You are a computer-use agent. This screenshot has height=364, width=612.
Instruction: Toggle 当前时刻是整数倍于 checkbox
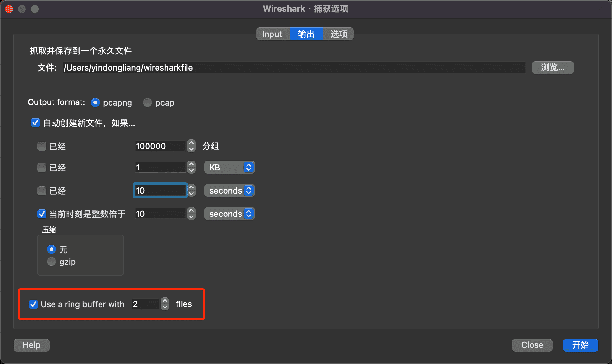[x=42, y=214]
